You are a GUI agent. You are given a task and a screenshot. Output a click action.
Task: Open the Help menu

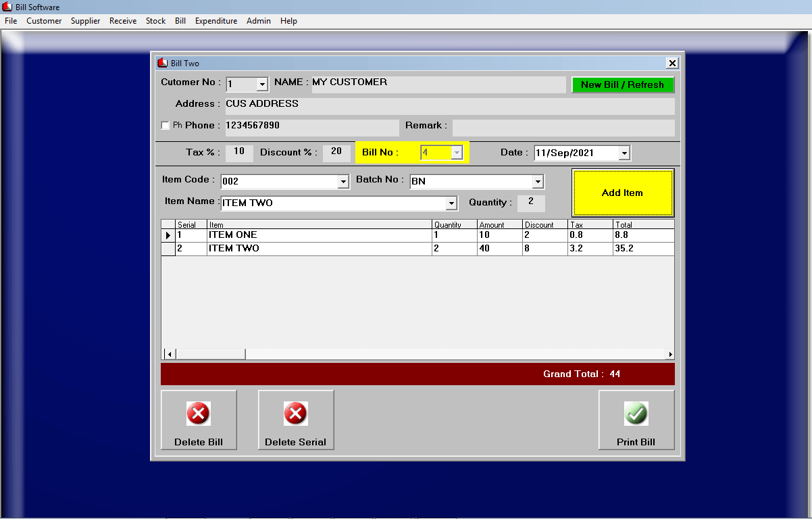click(x=288, y=21)
